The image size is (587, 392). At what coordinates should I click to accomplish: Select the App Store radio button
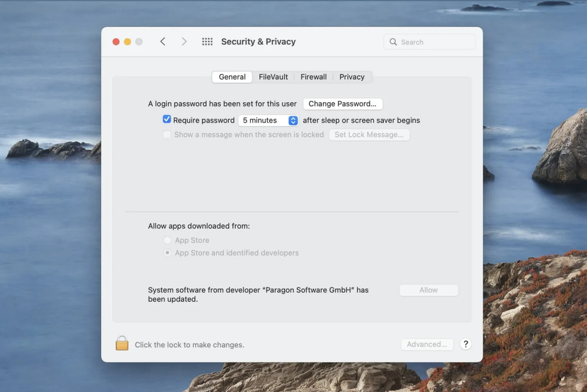(x=168, y=240)
